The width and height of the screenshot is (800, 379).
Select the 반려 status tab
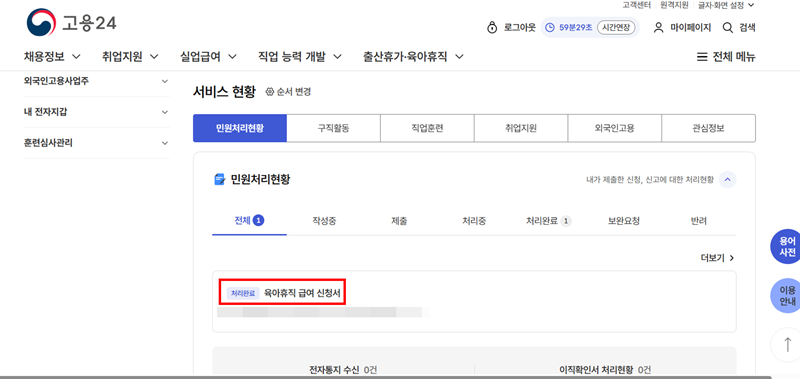click(699, 221)
